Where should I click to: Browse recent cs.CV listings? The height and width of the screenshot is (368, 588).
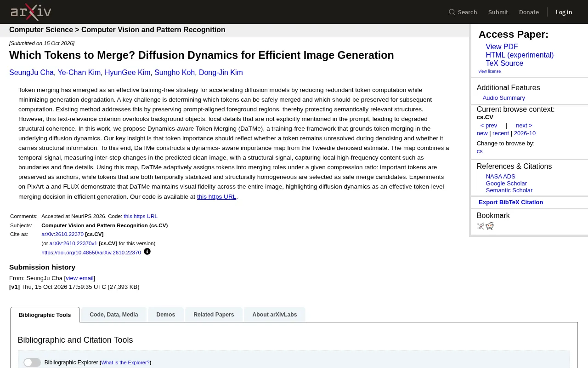point(501,133)
